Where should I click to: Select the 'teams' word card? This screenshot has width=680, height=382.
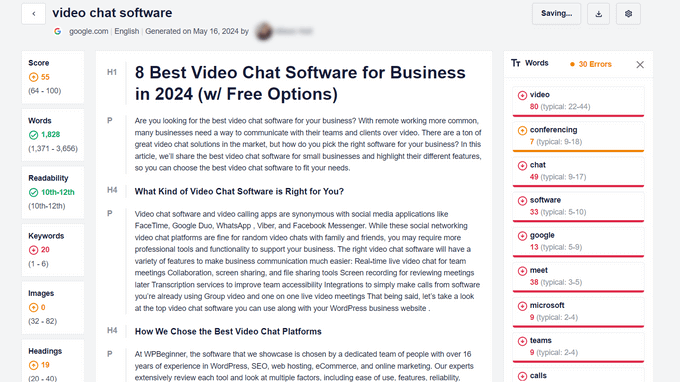pyautogui.click(x=578, y=347)
